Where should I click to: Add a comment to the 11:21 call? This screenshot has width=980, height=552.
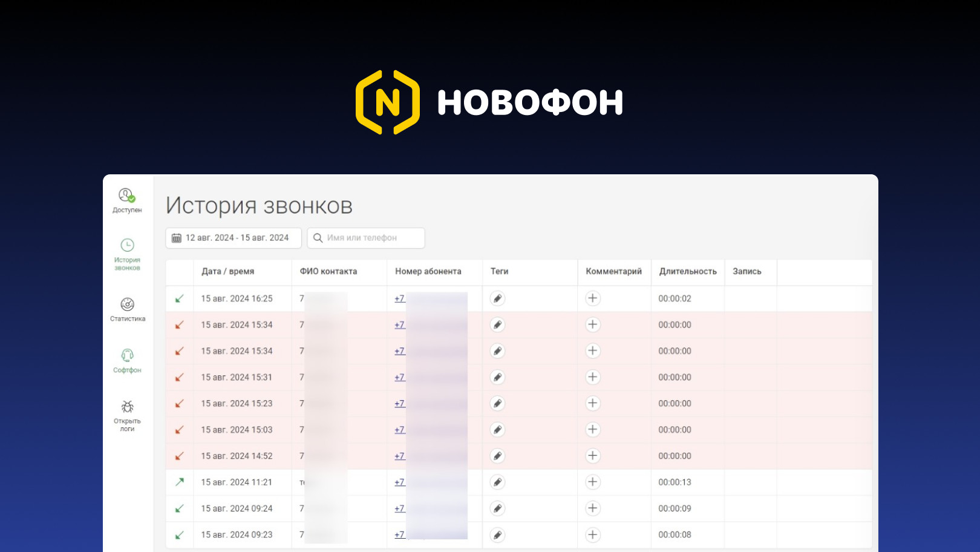[x=593, y=482]
